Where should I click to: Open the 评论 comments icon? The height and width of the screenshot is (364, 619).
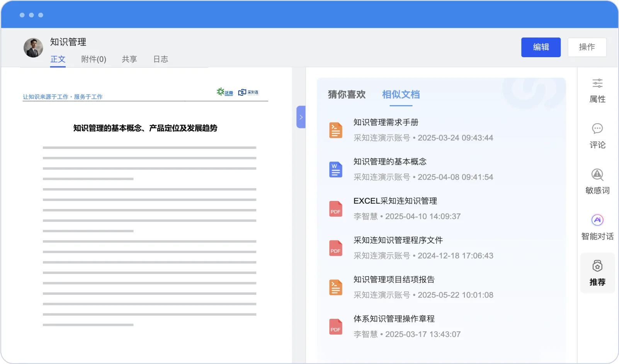tap(597, 129)
